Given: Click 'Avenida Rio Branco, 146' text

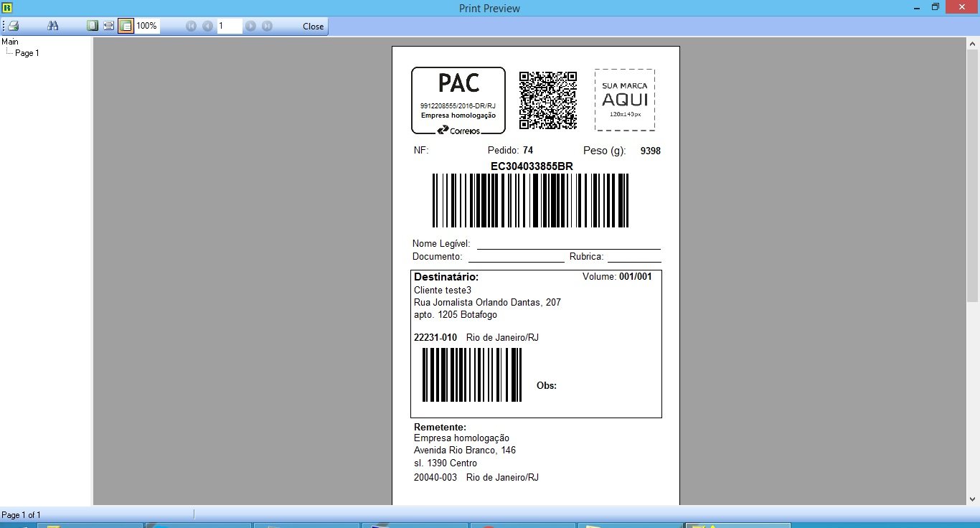Looking at the screenshot, I should pos(465,451).
